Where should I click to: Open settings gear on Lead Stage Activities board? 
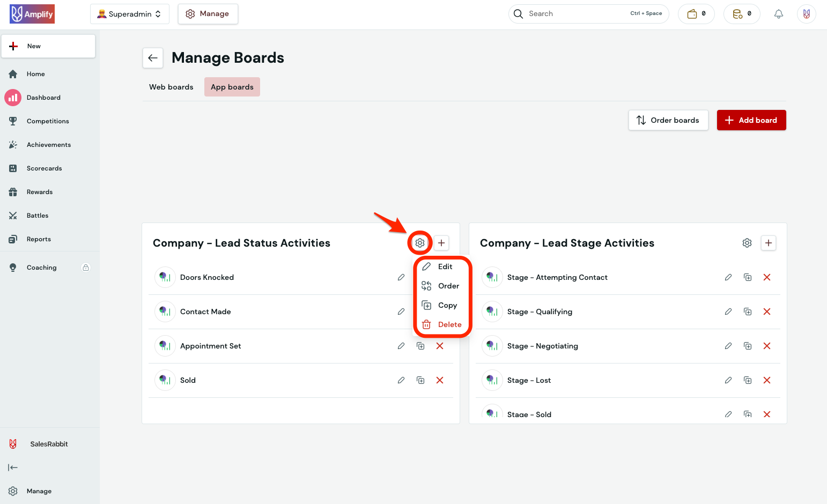pos(747,243)
